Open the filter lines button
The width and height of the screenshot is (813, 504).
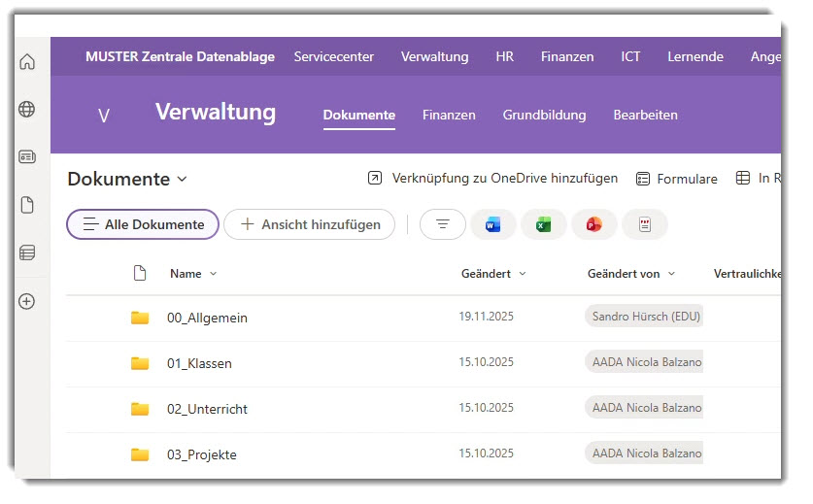click(x=443, y=224)
